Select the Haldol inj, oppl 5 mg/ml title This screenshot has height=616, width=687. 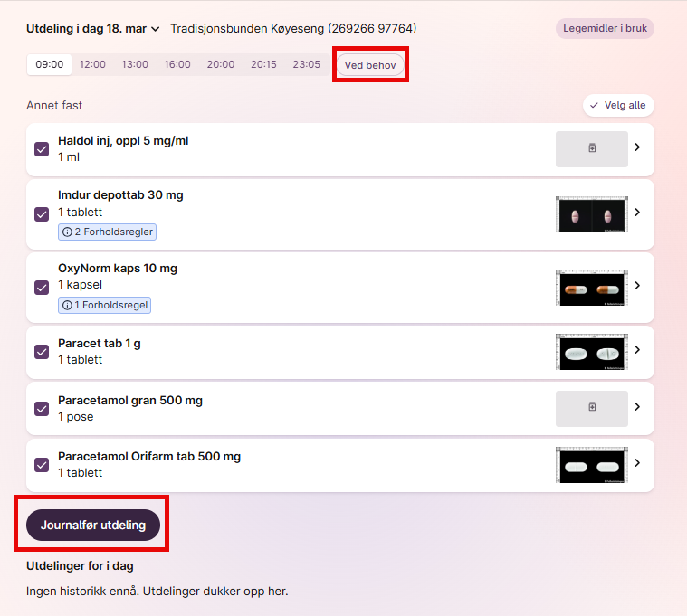point(123,141)
